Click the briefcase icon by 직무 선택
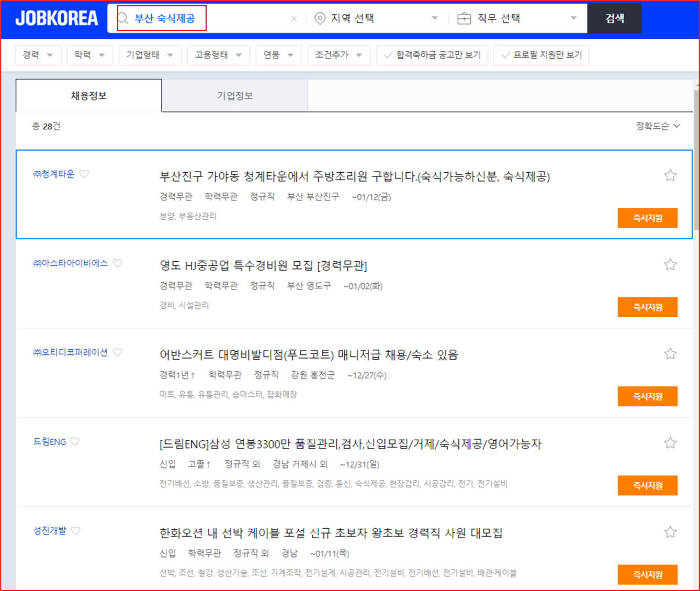The image size is (700, 591). pyautogui.click(x=464, y=18)
